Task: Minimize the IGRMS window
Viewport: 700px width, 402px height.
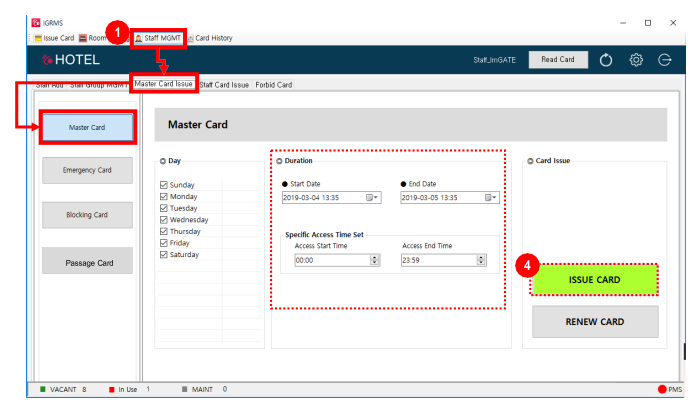Action: [x=623, y=23]
